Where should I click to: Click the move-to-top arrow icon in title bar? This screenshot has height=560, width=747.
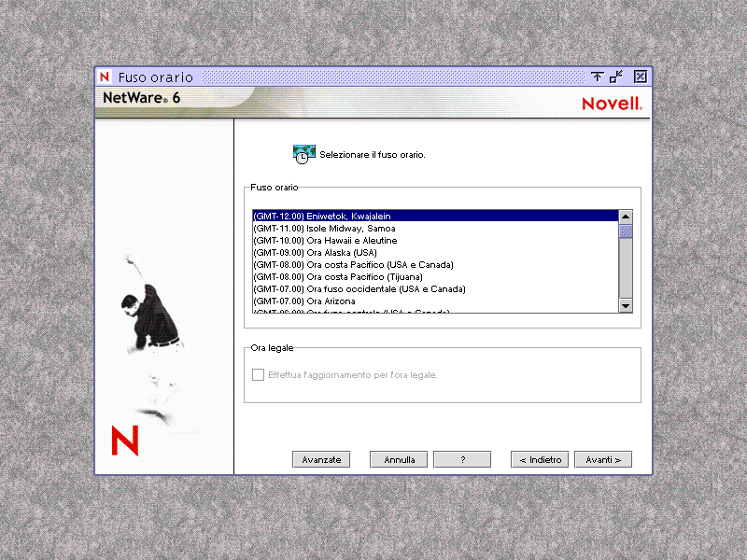(597, 77)
